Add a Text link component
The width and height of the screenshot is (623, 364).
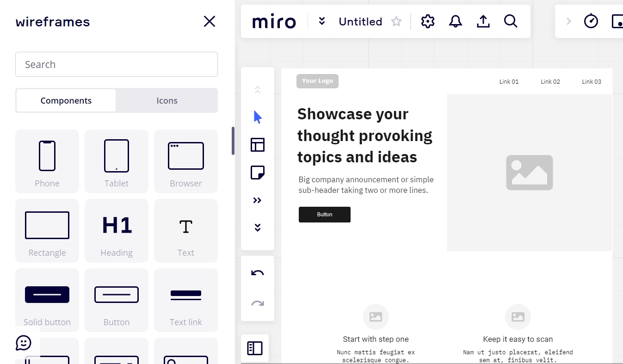[x=186, y=300]
